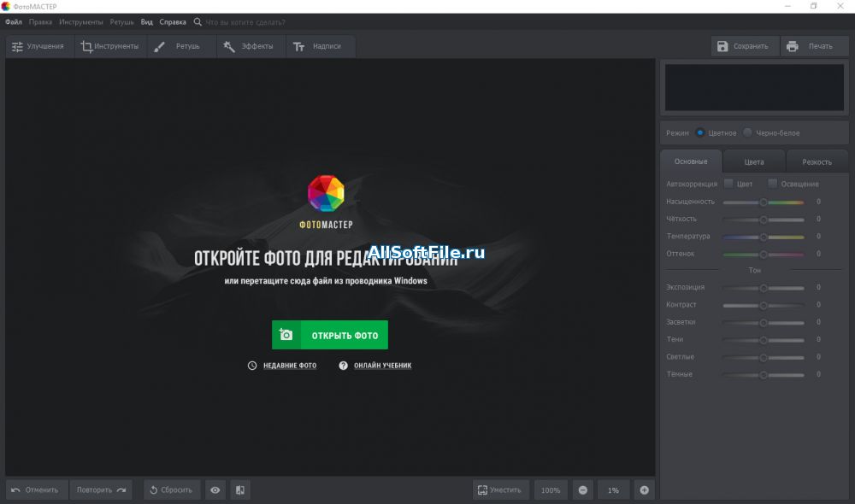
Task: Click the Сохранить save button
Action: pos(743,46)
